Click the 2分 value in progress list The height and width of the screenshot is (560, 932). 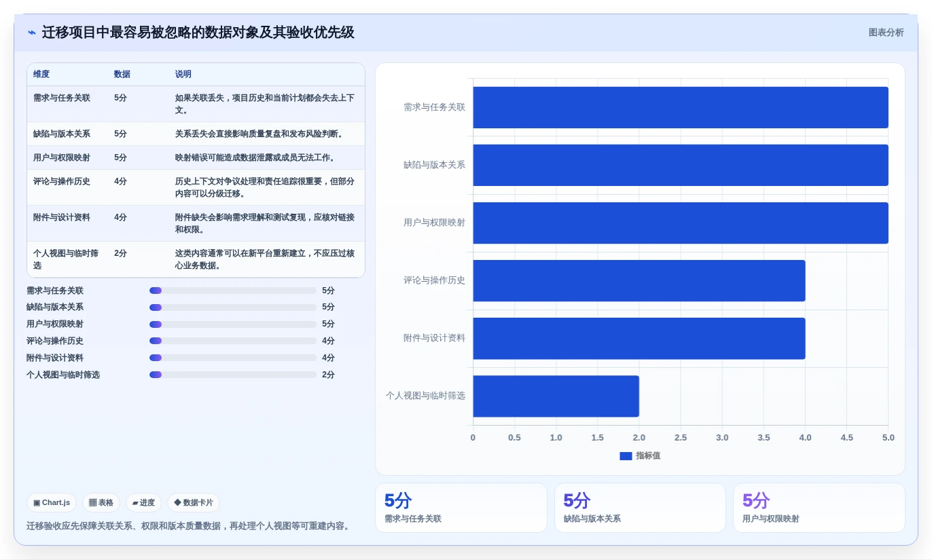(x=328, y=375)
